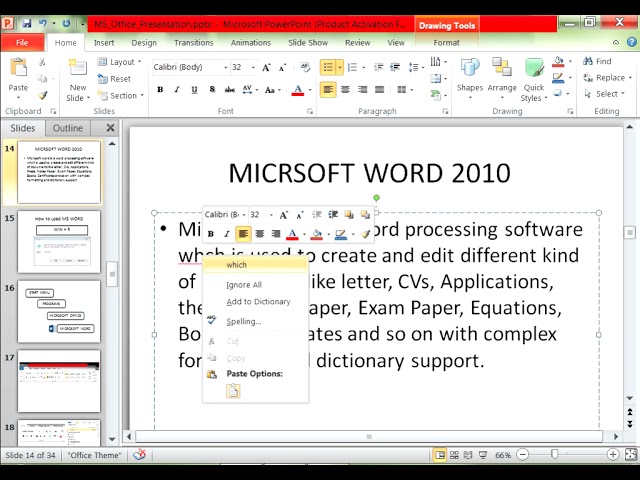
Task: Click the Undo icon in title bar
Action: point(43,23)
